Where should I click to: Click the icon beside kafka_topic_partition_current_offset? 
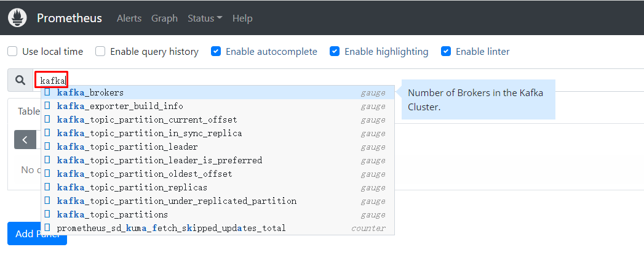point(47,120)
